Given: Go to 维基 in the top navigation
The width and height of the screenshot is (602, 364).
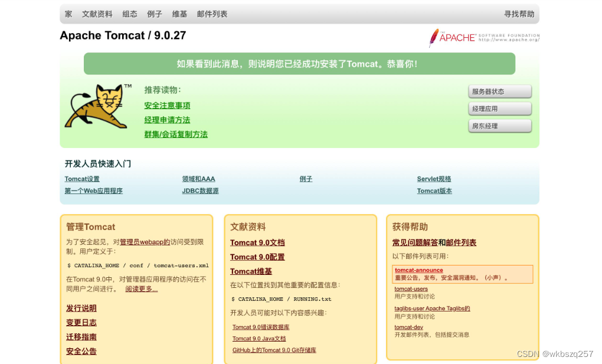Looking at the screenshot, I should pyautogui.click(x=179, y=14).
